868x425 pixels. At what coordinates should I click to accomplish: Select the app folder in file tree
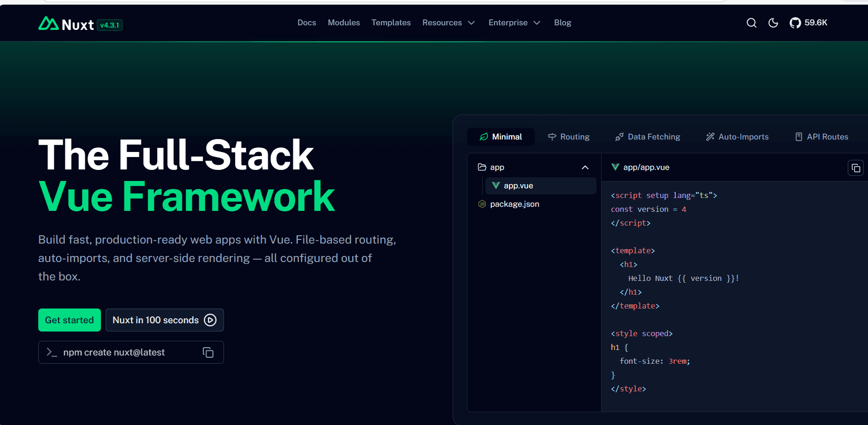tap(534, 167)
